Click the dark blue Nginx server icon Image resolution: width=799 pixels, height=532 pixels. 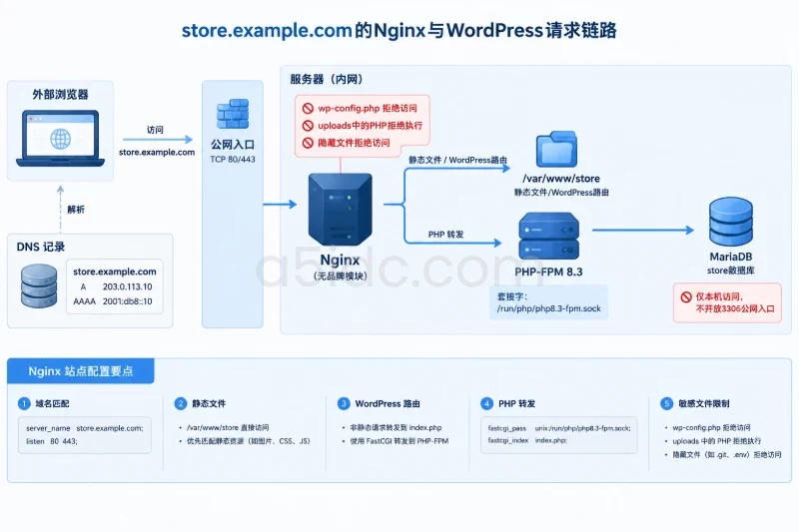(x=340, y=210)
